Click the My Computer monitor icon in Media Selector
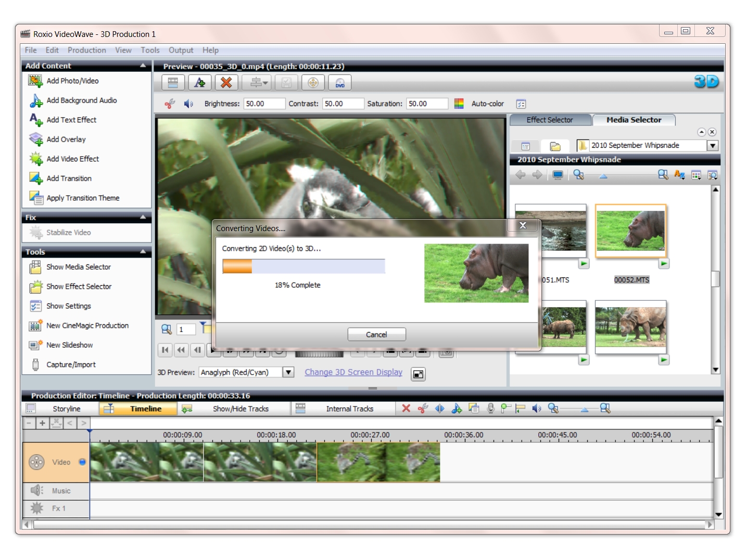The height and width of the screenshot is (560, 747). click(x=558, y=175)
